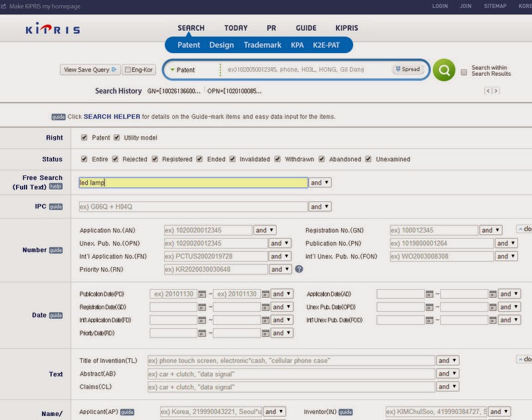The image size is (532, 420).
Task: Click the Title of Invention input field
Action: 291,361
